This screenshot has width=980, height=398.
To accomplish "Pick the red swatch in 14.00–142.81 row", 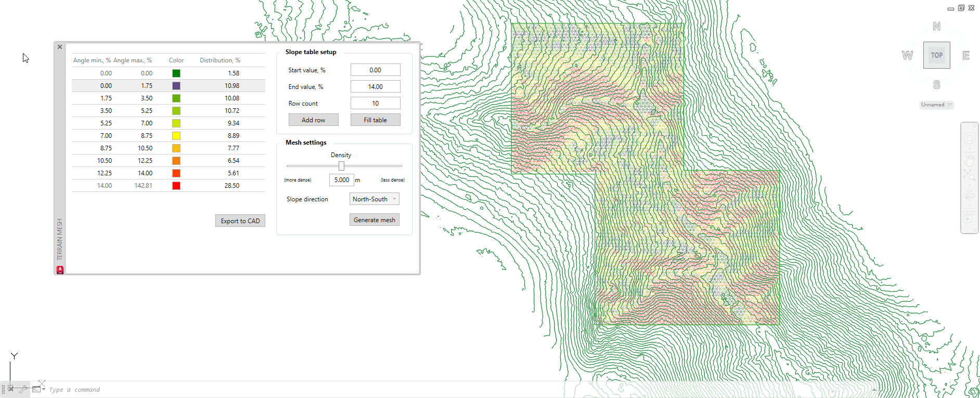I will point(176,186).
